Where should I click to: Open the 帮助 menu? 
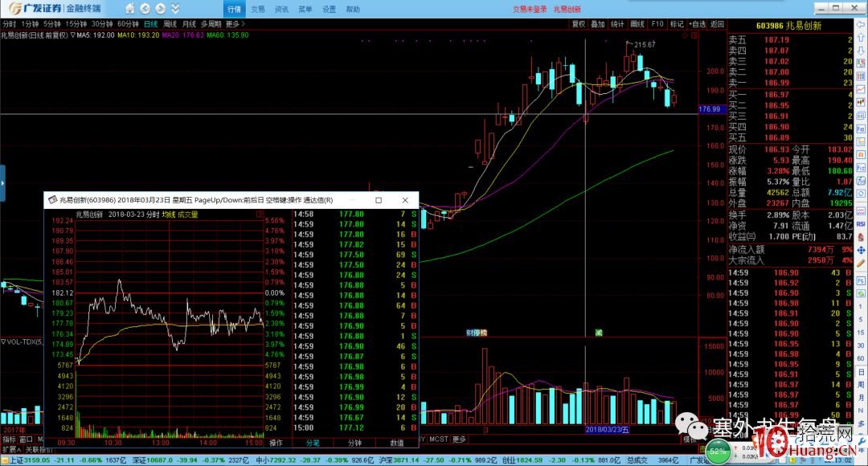[353, 10]
